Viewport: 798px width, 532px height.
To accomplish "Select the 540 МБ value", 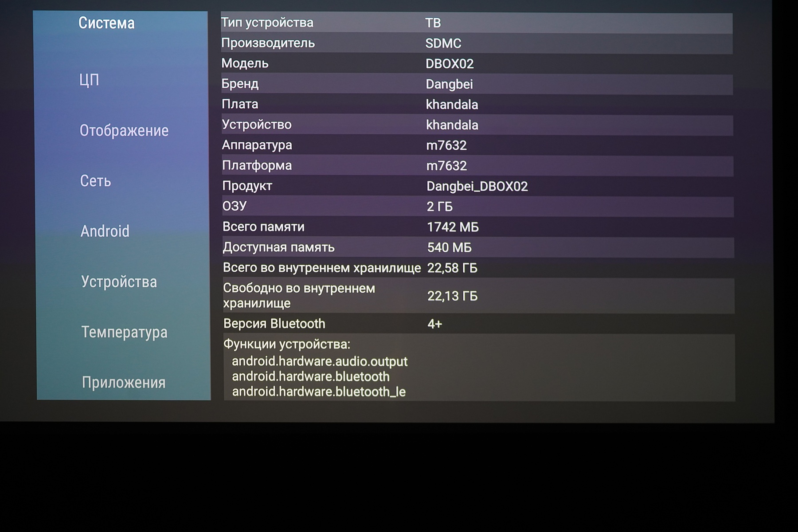I will (x=449, y=247).
